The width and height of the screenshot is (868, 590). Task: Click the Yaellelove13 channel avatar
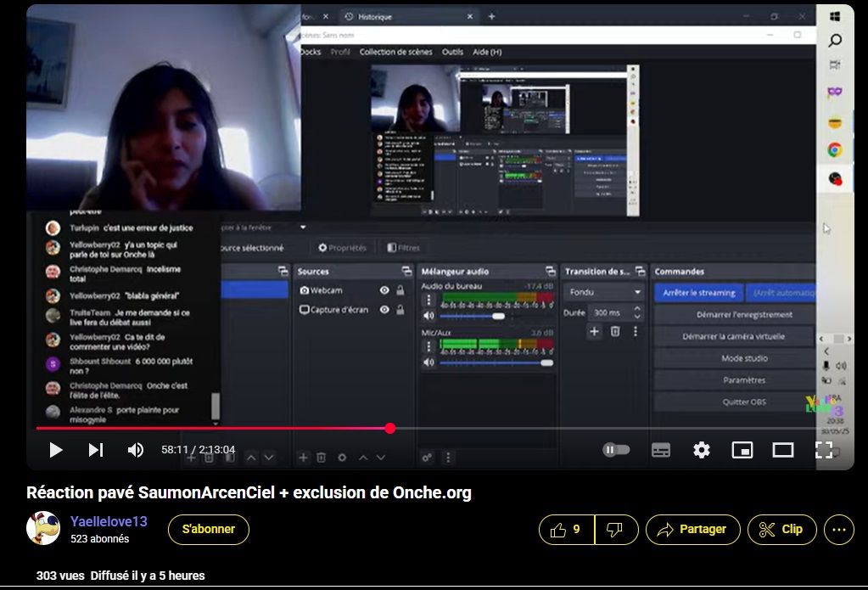pos(43,528)
